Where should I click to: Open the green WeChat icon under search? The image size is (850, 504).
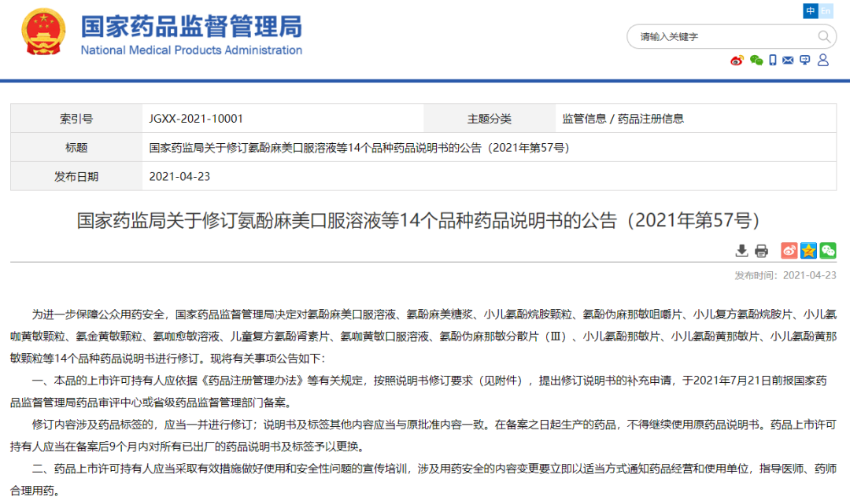click(756, 60)
